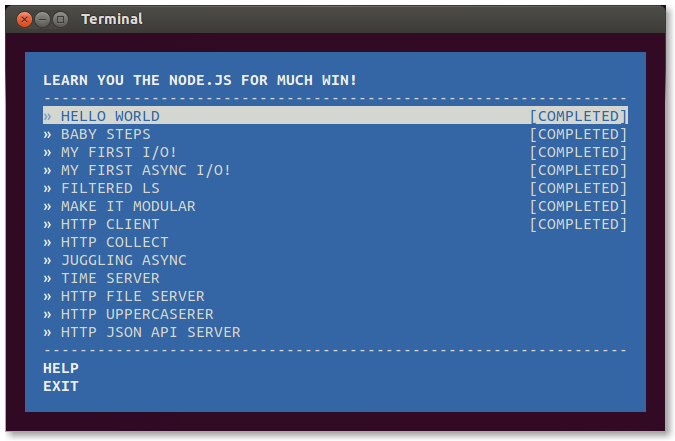
Task: Choose the BABY STEPS exercise
Action: click(335, 134)
